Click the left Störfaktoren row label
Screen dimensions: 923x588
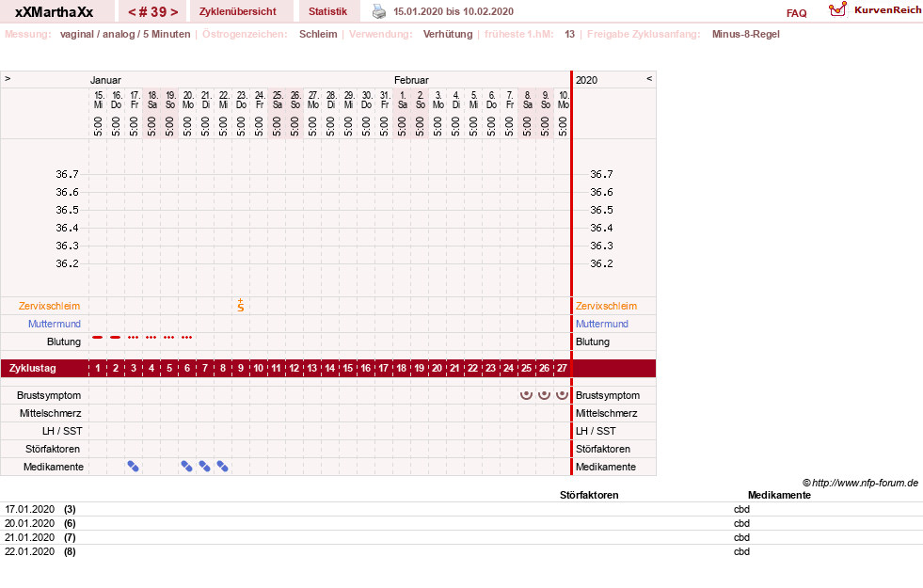(x=53, y=449)
